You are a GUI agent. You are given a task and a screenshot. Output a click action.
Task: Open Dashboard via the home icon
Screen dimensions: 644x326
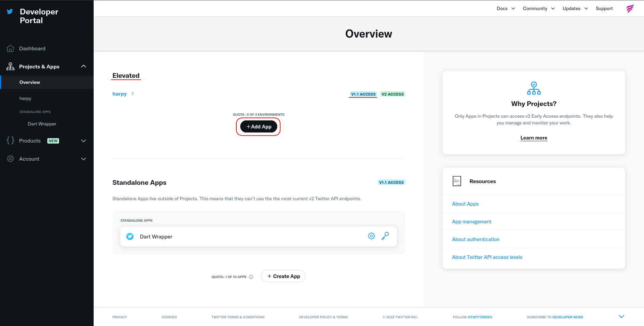point(10,49)
